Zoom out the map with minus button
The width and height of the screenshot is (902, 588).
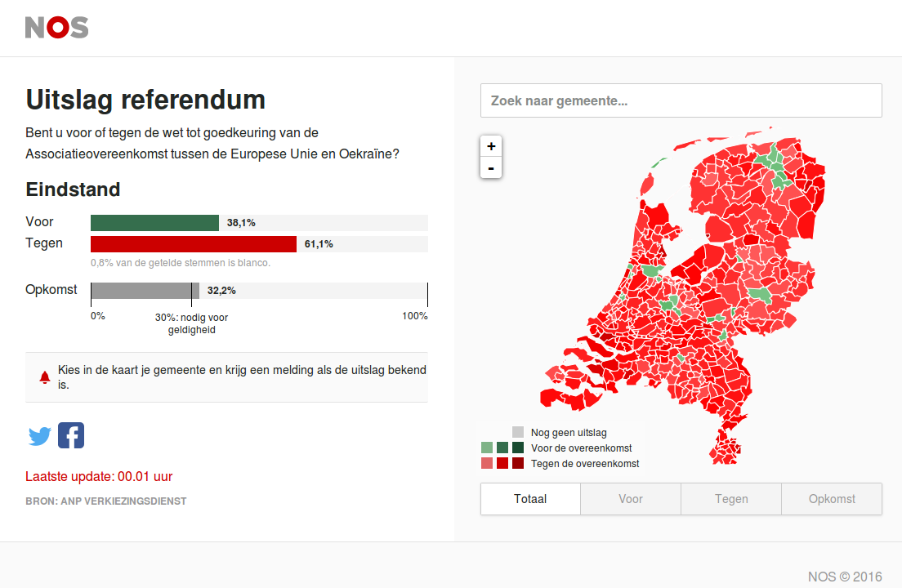pyautogui.click(x=491, y=168)
